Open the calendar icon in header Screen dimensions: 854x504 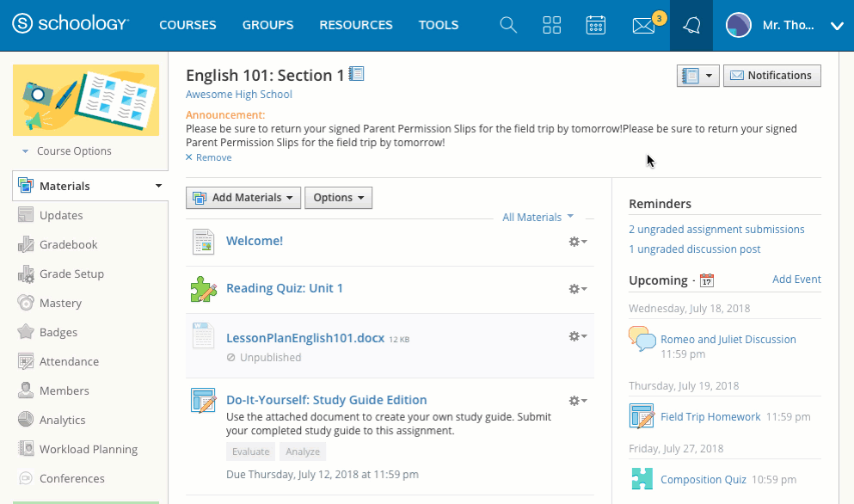(596, 25)
